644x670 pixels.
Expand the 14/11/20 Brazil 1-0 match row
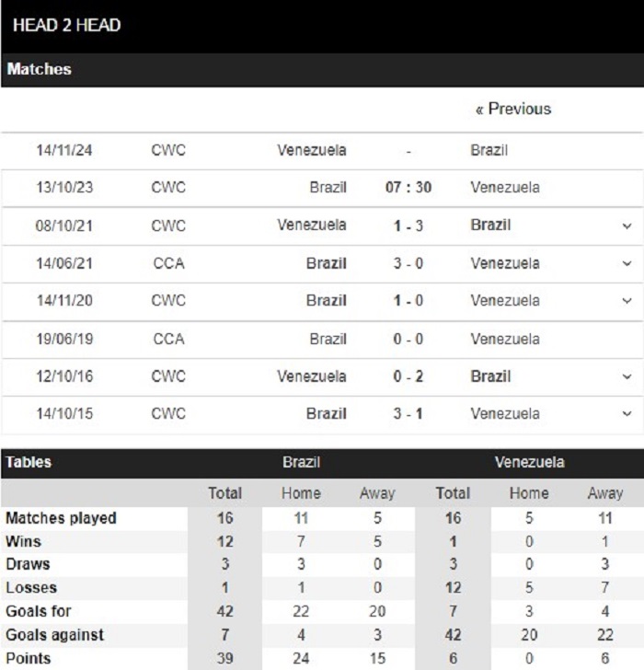pos(627,301)
